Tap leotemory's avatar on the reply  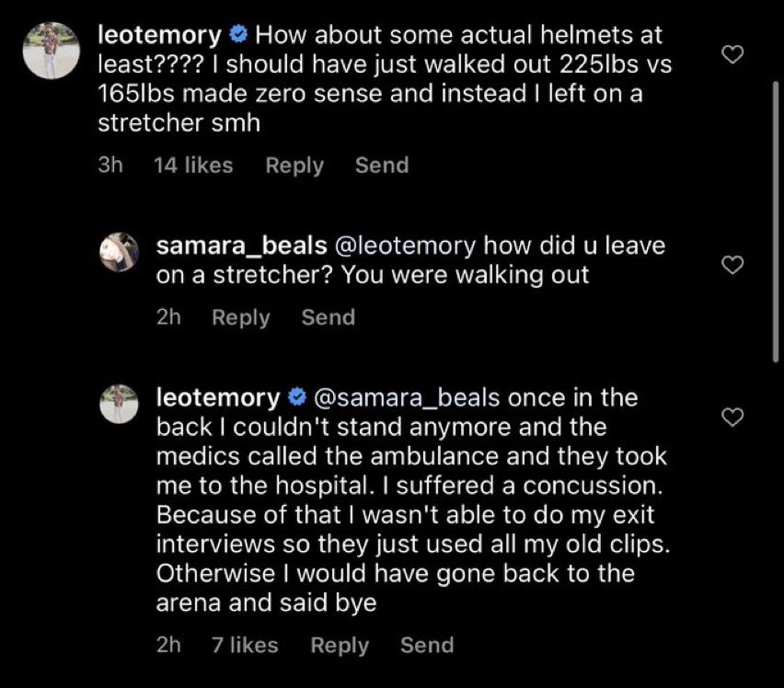click(x=119, y=404)
